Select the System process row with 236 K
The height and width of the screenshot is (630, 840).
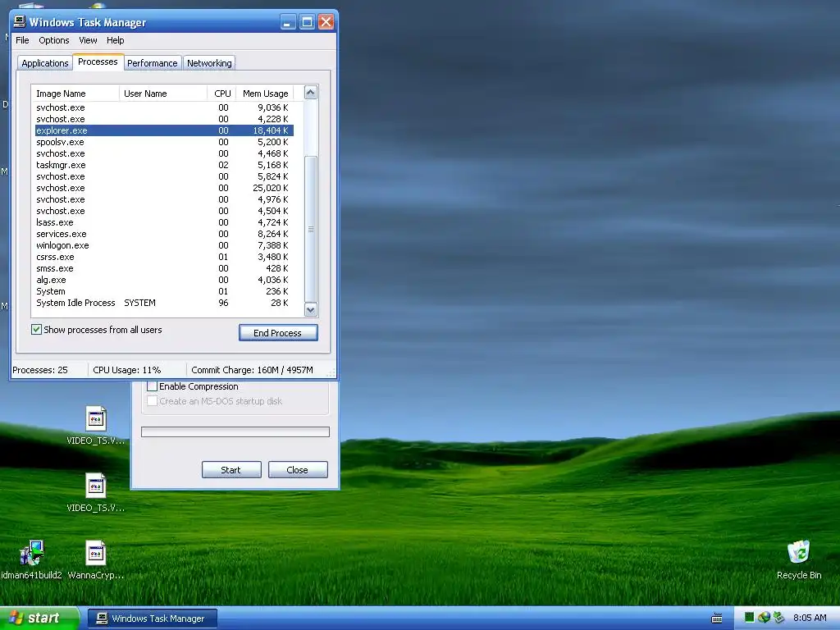(x=164, y=292)
